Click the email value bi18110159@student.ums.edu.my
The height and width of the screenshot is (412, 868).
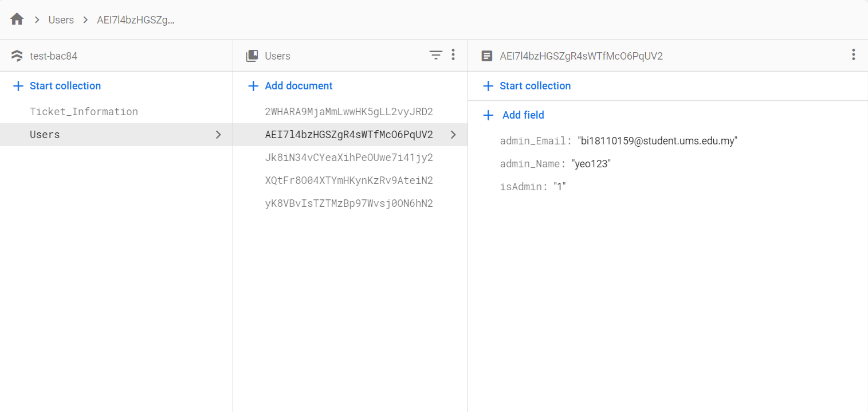coord(658,141)
